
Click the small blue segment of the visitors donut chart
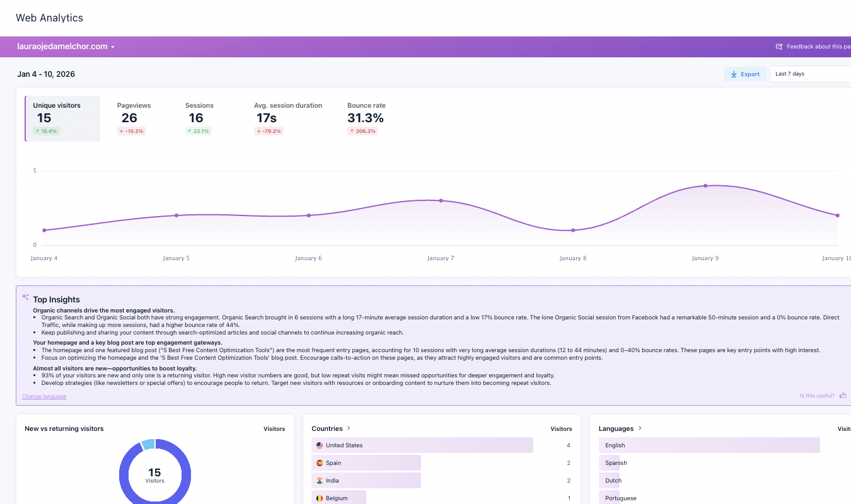pyautogui.click(x=149, y=443)
